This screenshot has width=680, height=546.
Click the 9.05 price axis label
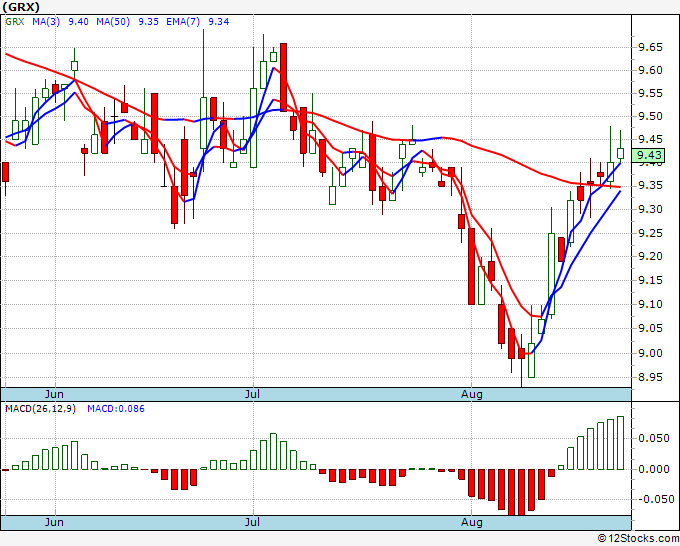click(651, 328)
